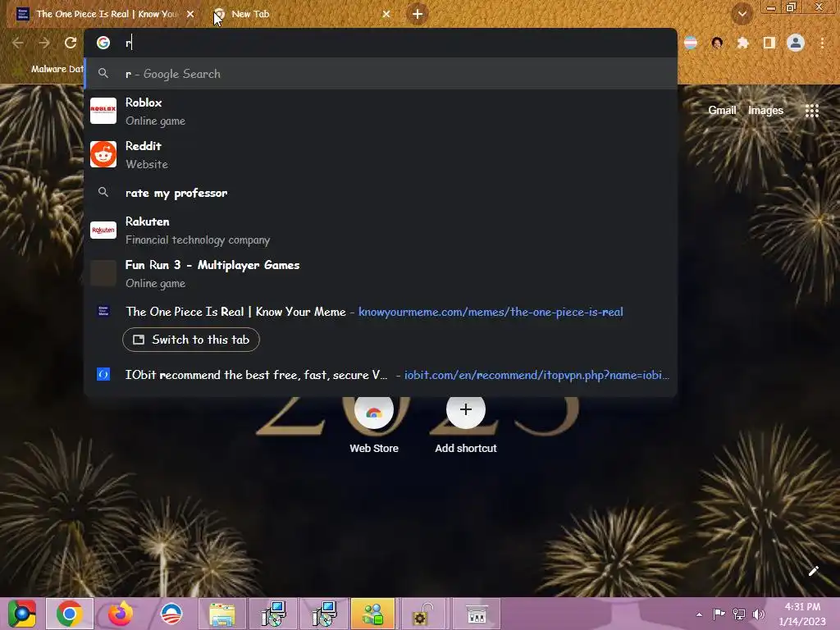
Task: Show hidden system tray icons
Action: tap(699, 614)
